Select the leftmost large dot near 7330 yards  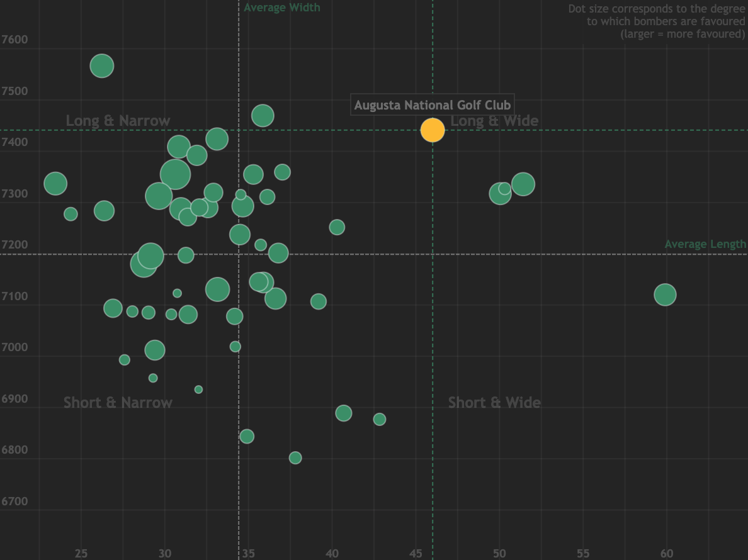(55, 184)
